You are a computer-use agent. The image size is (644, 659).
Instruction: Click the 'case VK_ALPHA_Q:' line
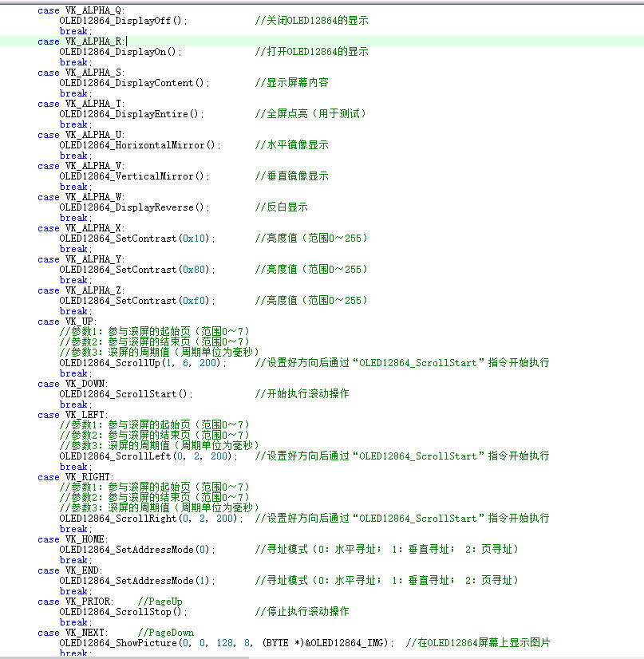81,10
